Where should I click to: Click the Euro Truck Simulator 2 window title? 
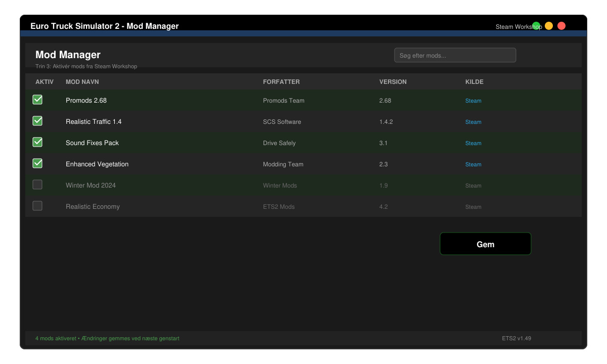[105, 26]
